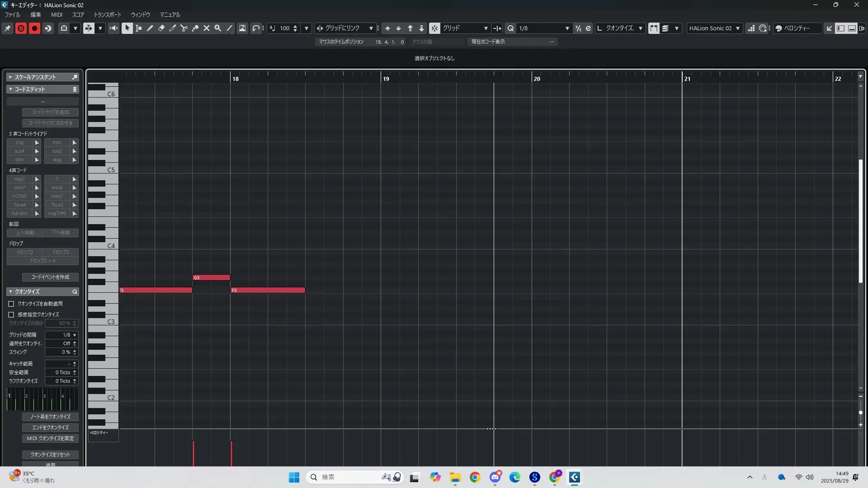The height and width of the screenshot is (488, 868).
Task: Collapse the コードエディット section
Action: (x=10, y=89)
